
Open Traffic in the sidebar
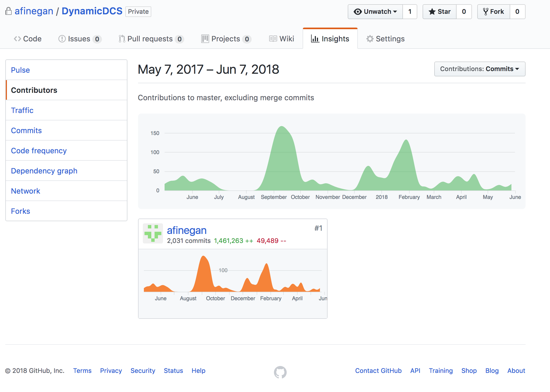point(66,110)
